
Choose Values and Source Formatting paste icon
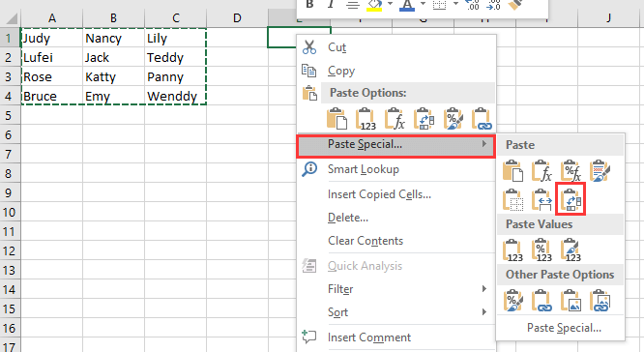pos(571,249)
